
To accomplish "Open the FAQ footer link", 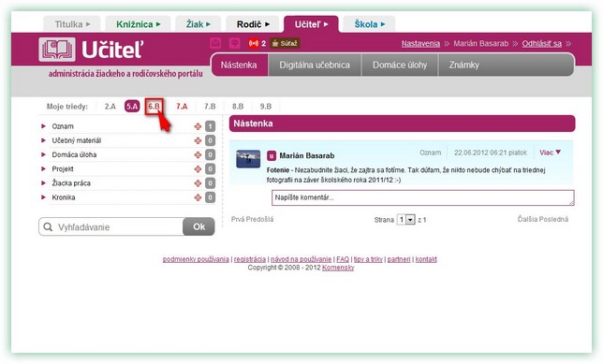I will click(x=343, y=259).
